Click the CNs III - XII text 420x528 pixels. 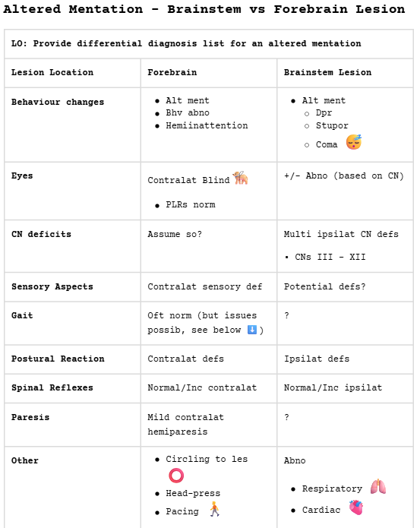click(330, 257)
